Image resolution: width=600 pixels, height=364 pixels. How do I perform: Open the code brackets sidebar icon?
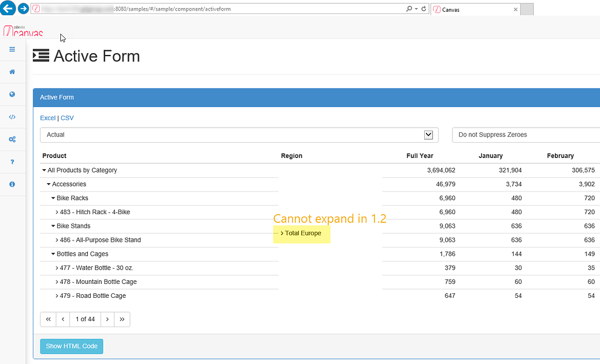pyautogui.click(x=12, y=117)
